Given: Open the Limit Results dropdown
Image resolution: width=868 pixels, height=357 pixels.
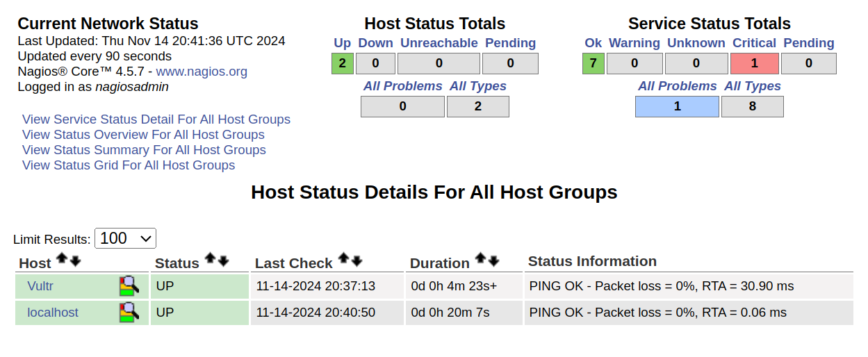Looking at the screenshot, I should pyautogui.click(x=125, y=238).
